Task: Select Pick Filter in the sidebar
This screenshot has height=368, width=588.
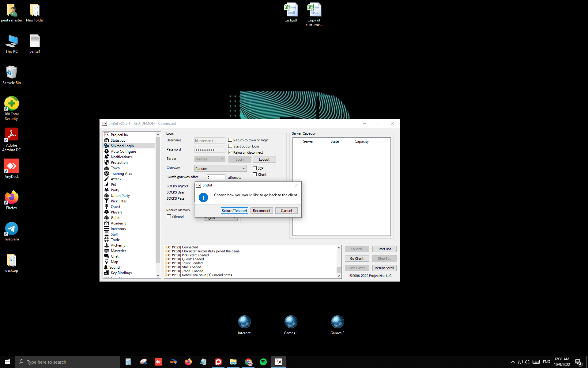Action: 119,201
